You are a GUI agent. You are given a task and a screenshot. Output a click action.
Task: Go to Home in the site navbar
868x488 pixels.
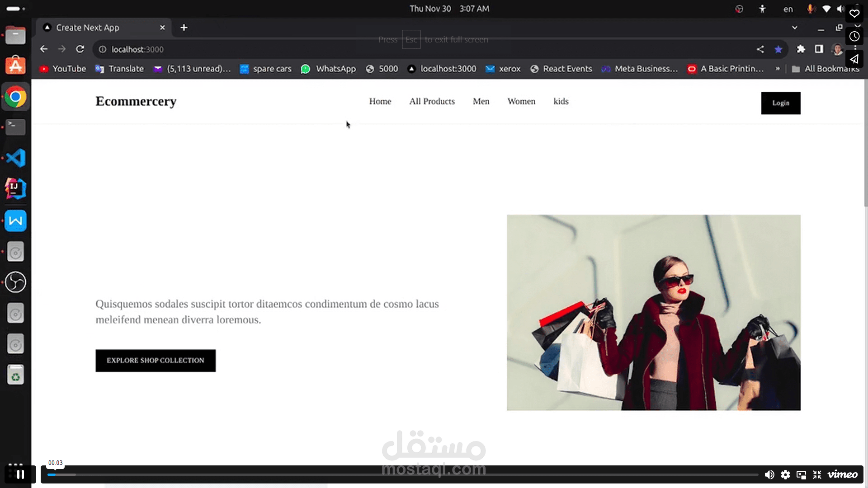[x=380, y=101]
